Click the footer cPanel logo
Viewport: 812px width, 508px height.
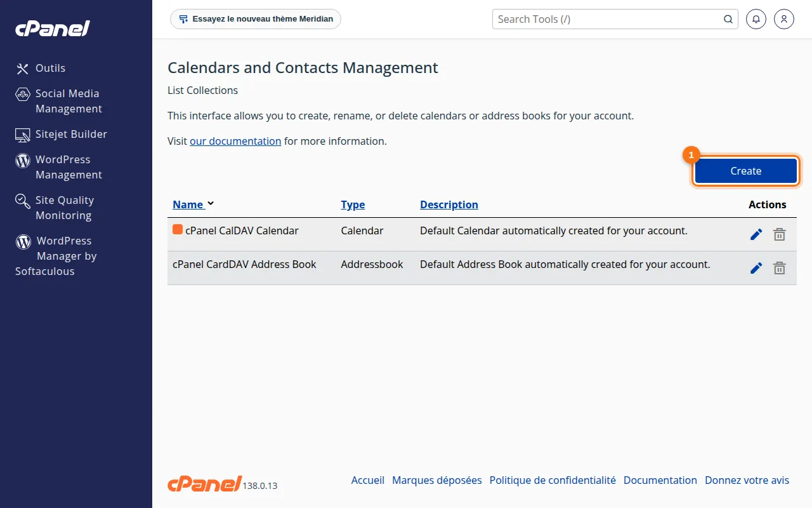click(x=204, y=484)
